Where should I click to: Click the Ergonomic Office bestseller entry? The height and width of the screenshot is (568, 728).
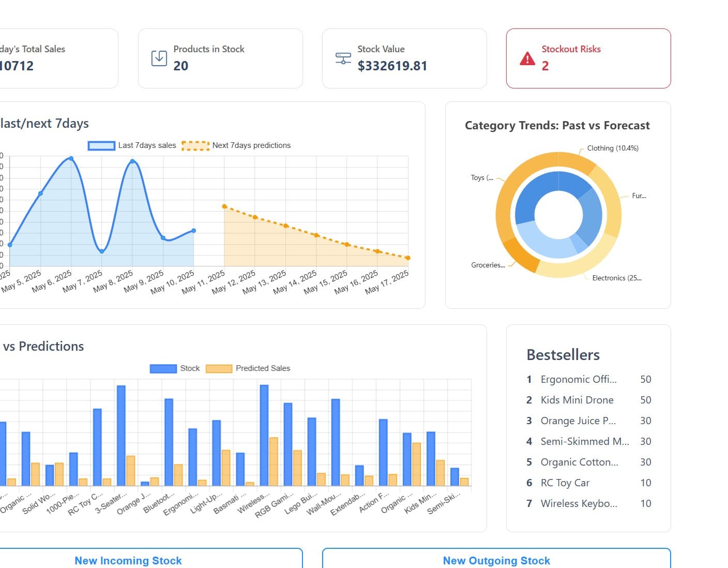579,379
